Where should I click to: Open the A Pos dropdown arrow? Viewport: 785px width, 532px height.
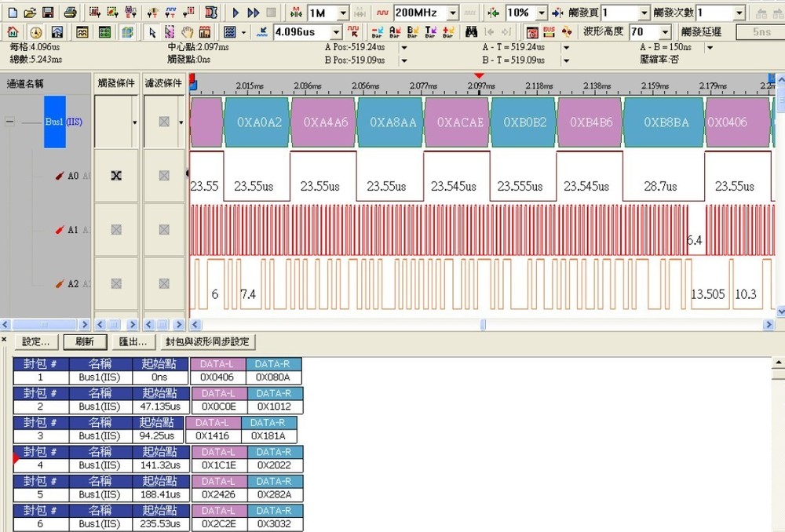click(x=404, y=48)
